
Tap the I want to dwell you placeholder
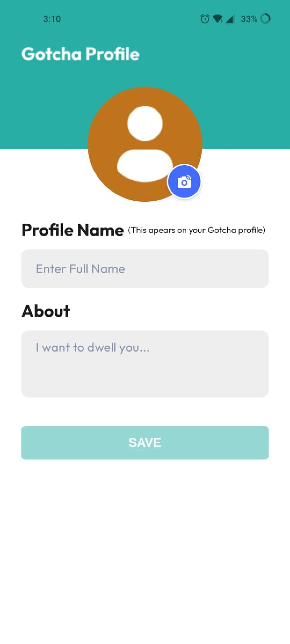93,348
